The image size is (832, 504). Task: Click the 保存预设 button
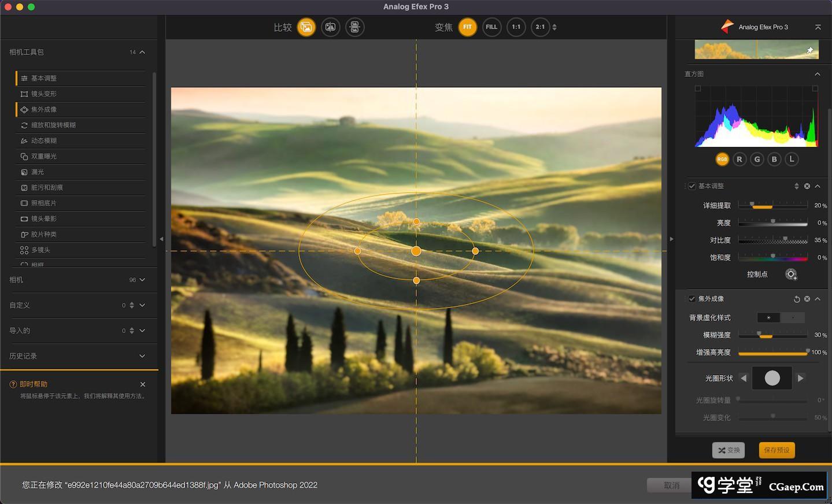pos(776,450)
